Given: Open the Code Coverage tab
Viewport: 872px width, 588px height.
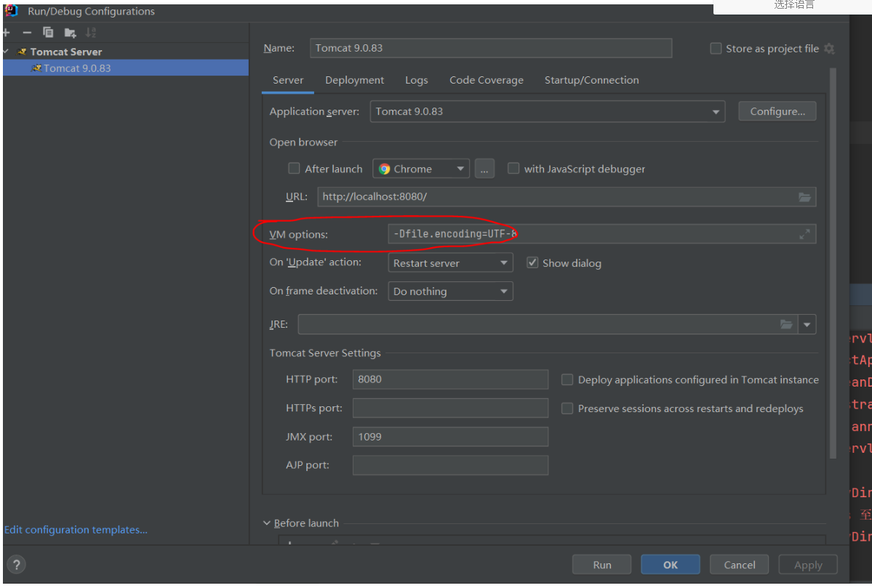Looking at the screenshot, I should coord(486,80).
